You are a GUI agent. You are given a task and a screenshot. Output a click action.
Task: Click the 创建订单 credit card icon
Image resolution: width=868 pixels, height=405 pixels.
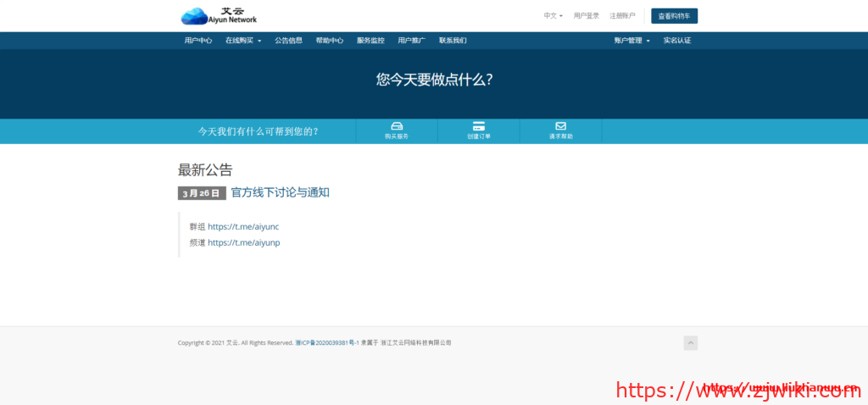point(479,126)
